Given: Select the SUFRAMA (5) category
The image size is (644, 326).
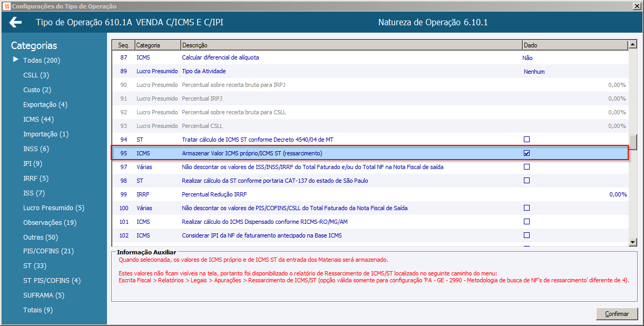Looking at the screenshot, I should click(x=44, y=295).
